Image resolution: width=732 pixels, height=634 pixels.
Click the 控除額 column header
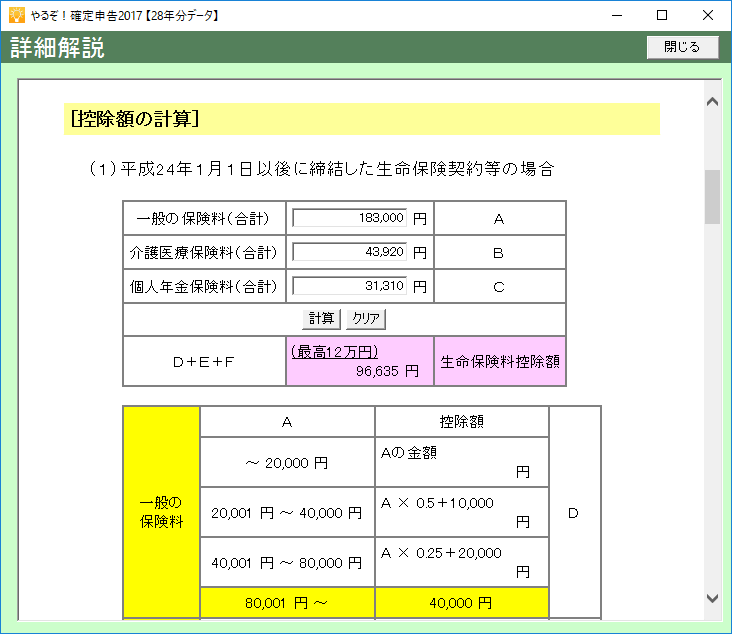point(462,422)
